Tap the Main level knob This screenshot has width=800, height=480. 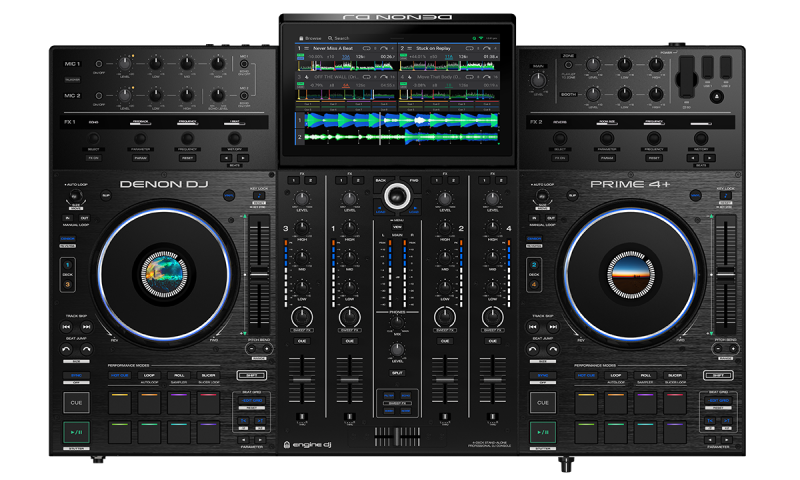coord(538,80)
